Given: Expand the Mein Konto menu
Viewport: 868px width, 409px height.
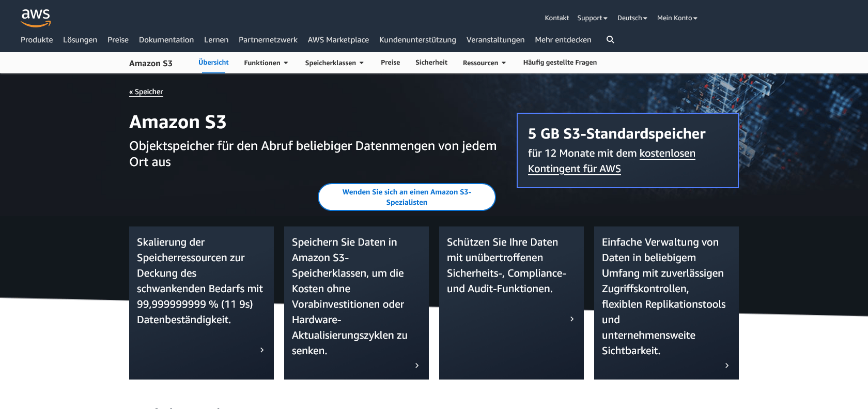Looking at the screenshot, I should 677,18.
